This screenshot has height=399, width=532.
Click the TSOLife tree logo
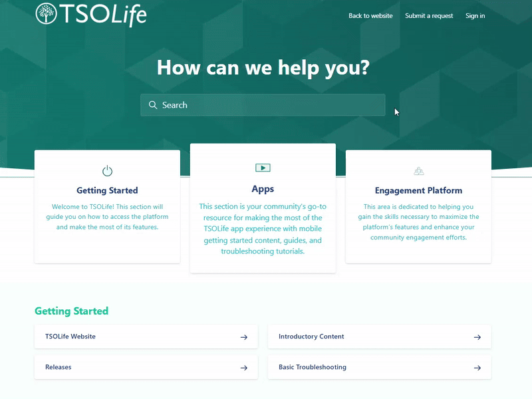[46, 13]
